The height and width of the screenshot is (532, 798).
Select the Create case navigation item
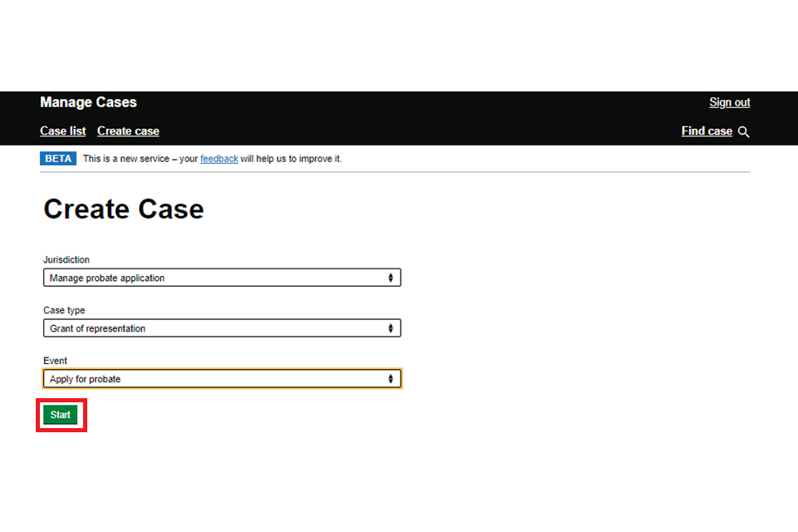[128, 131]
